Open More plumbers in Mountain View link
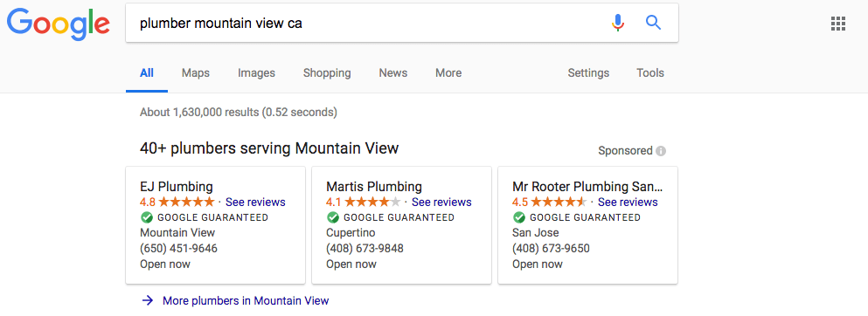This screenshot has height=316, width=868. coord(246,300)
